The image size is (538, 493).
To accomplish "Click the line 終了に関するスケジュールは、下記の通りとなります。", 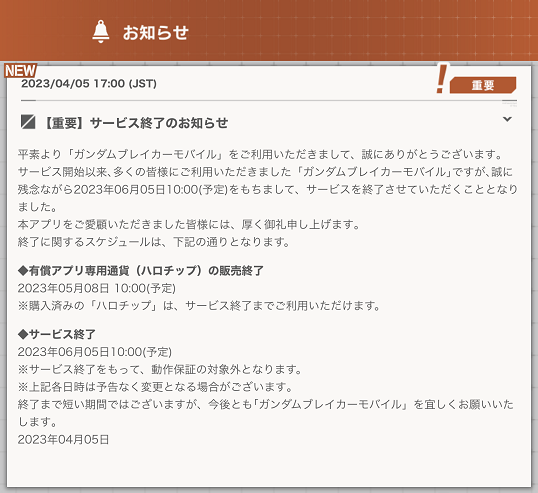I will (x=154, y=242).
